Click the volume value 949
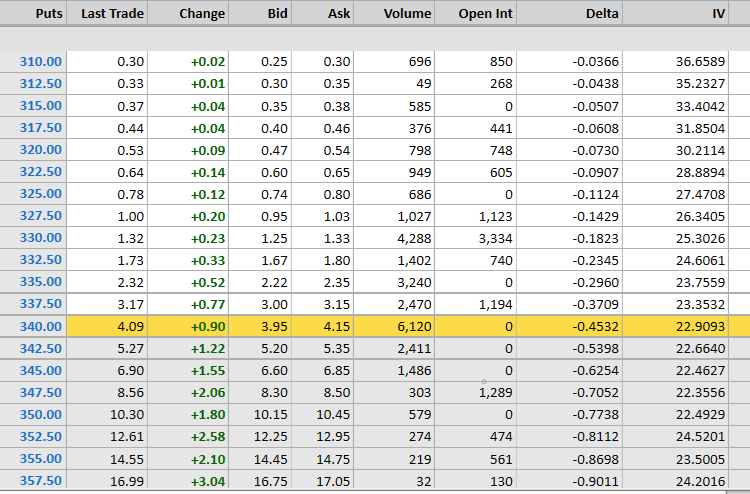 pyautogui.click(x=419, y=172)
